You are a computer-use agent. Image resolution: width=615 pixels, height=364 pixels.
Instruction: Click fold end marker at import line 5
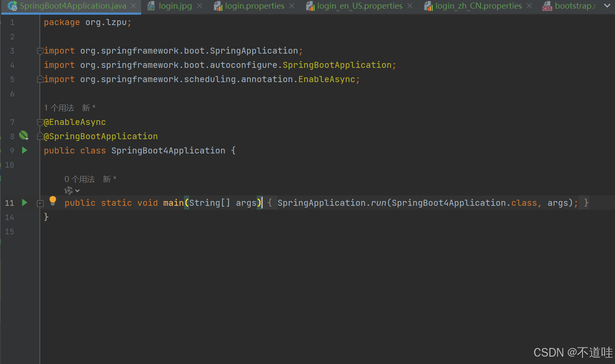(x=40, y=79)
